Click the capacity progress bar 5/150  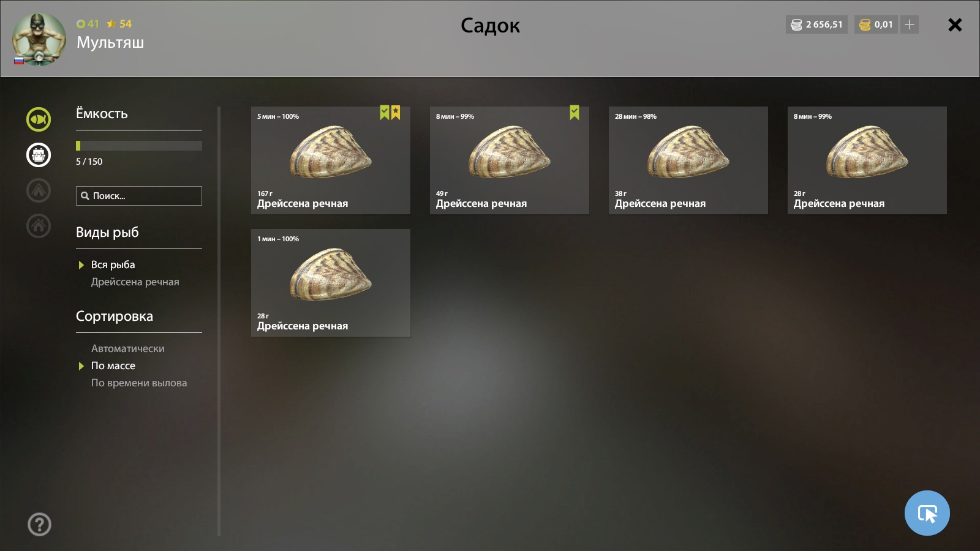(139, 146)
